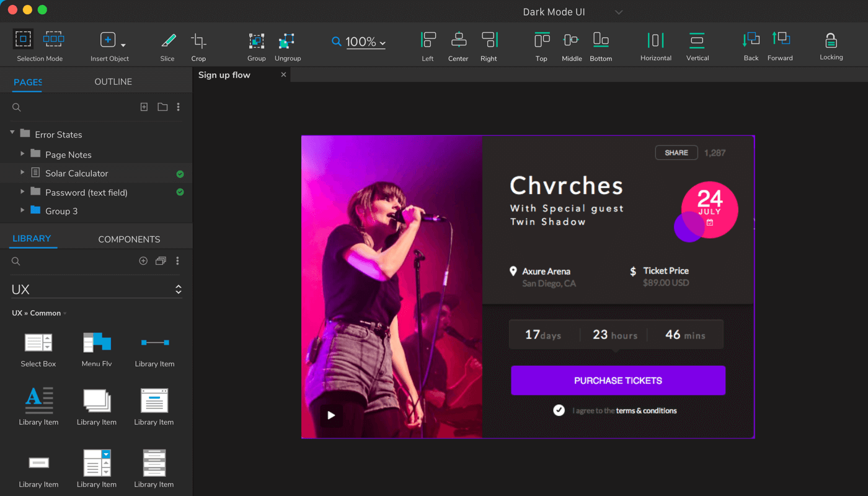Select the Slice tool
868x496 pixels.
[x=167, y=38]
